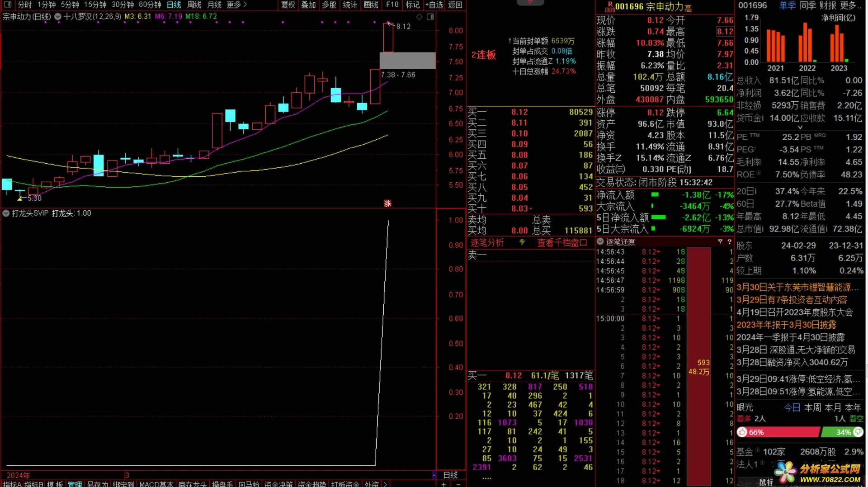Viewport: 868px width, 487px height.
Task: Click the 叠加 overlay button
Action: pos(309,5)
